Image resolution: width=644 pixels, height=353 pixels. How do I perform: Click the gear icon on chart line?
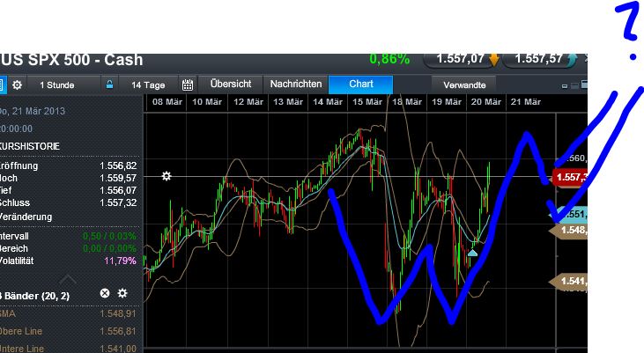(166, 176)
